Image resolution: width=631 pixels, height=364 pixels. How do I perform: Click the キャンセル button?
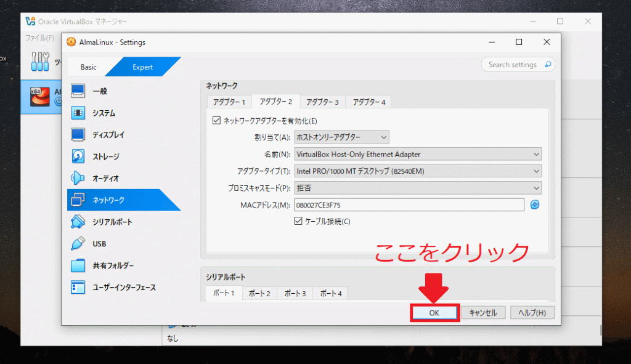[483, 312]
